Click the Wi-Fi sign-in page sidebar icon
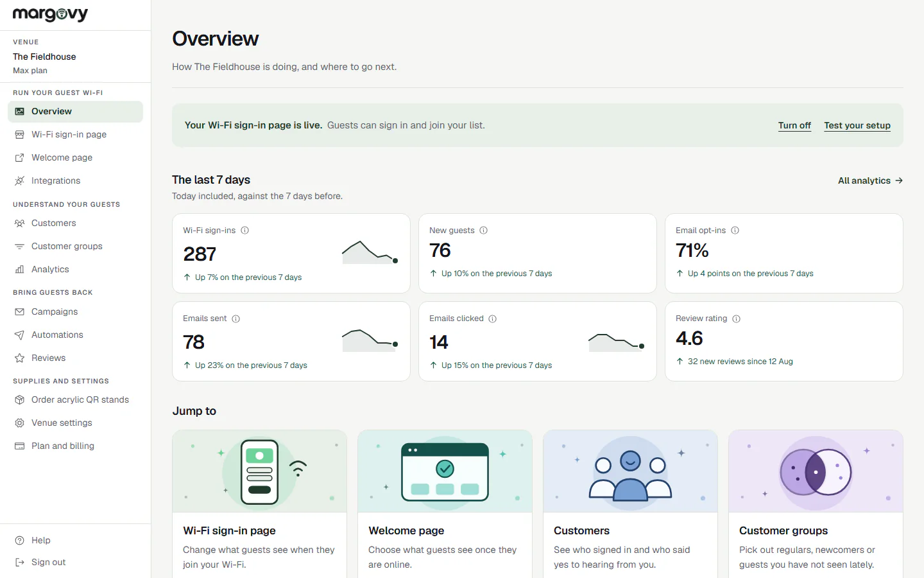The height and width of the screenshot is (578, 924). [x=20, y=134]
